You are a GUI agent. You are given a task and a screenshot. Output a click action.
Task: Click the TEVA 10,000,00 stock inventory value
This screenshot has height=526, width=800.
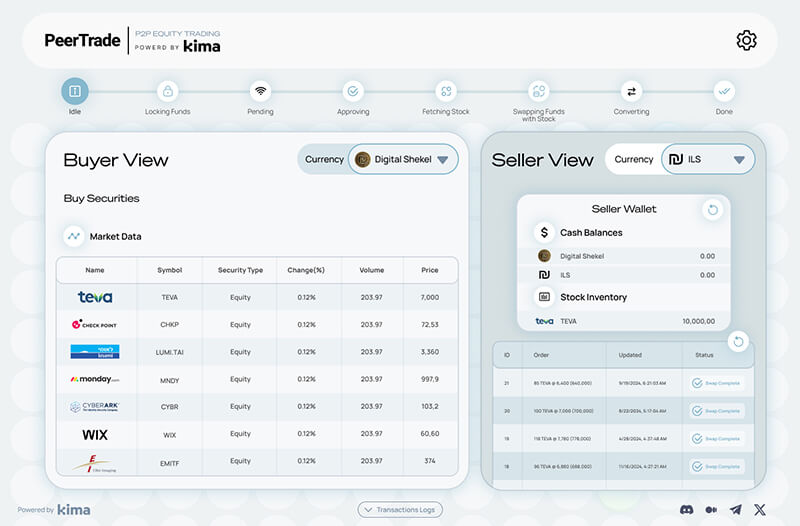point(698,321)
